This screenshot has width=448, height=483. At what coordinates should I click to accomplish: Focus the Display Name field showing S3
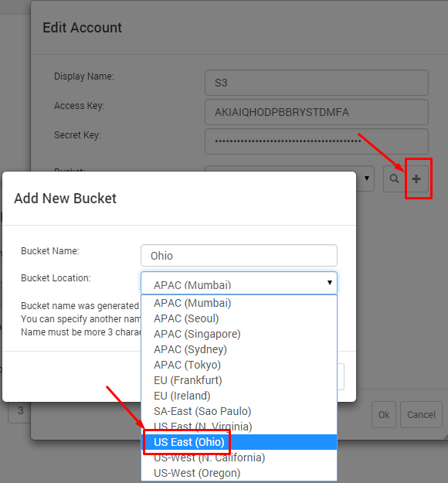[317, 83]
